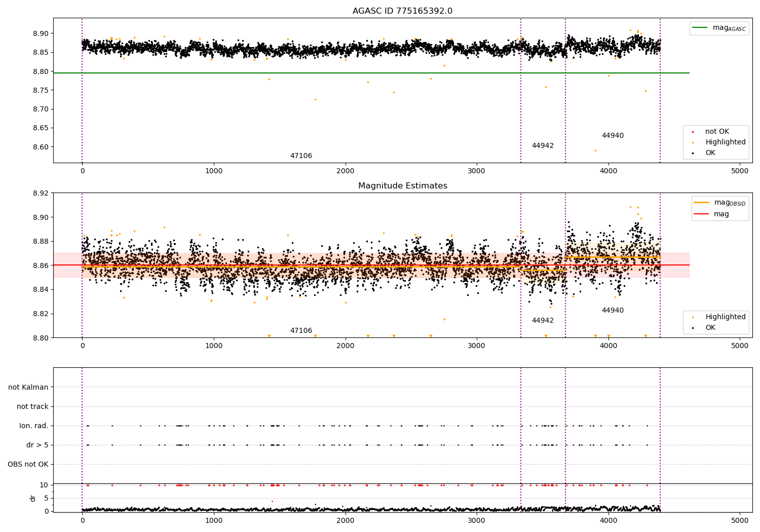Click x-tick 1000 under the bottom plot
760x532 pixels.
coord(214,520)
